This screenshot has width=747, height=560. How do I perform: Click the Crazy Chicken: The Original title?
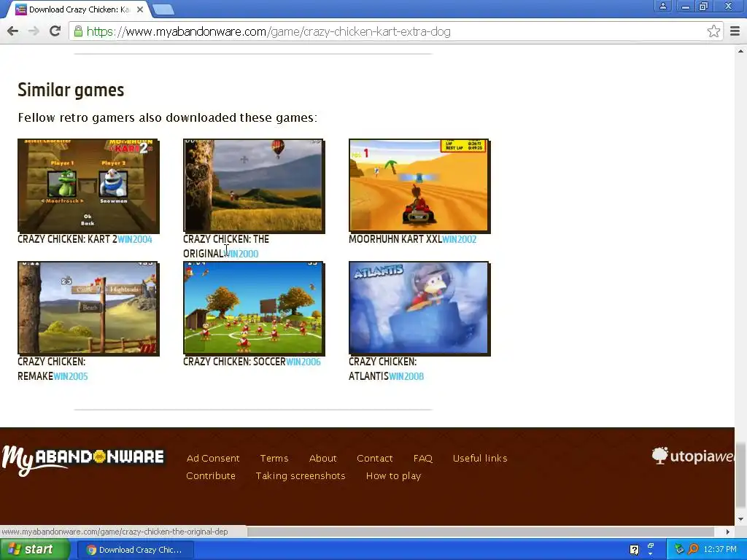(x=226, y=246)
